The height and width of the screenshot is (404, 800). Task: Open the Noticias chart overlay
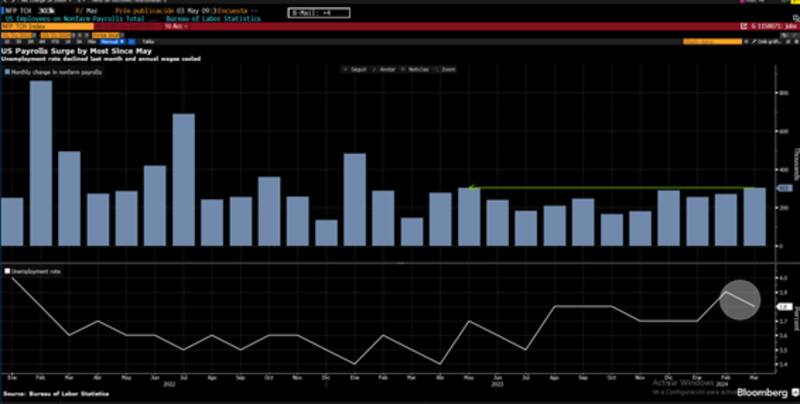[416, 69]
